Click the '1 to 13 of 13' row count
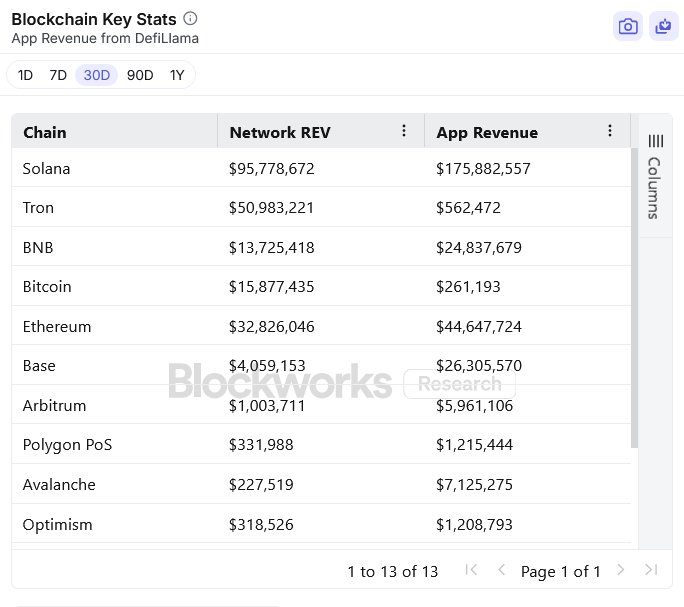Image resolution: width=684 pixels, height=607 pixels. (x=393, y=571)
